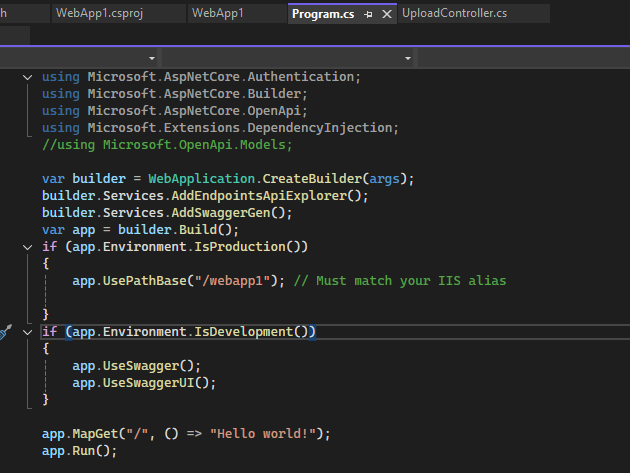Click on 'WebApplication' class name
Image resolution: width=630 pixels, height=473 pixels.
point(201,178)
